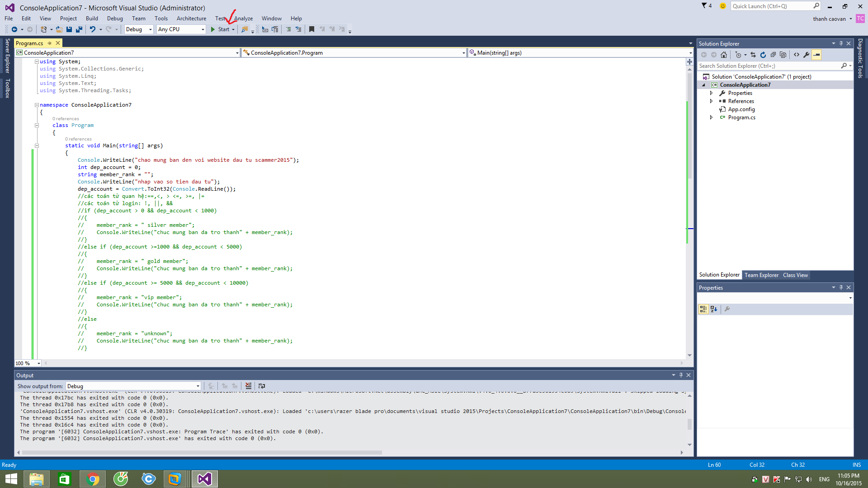Viewport: 868px width, 488px height.
Task: Click the bookmark toggle icon in toolbar
Action: tap(311, 29)
